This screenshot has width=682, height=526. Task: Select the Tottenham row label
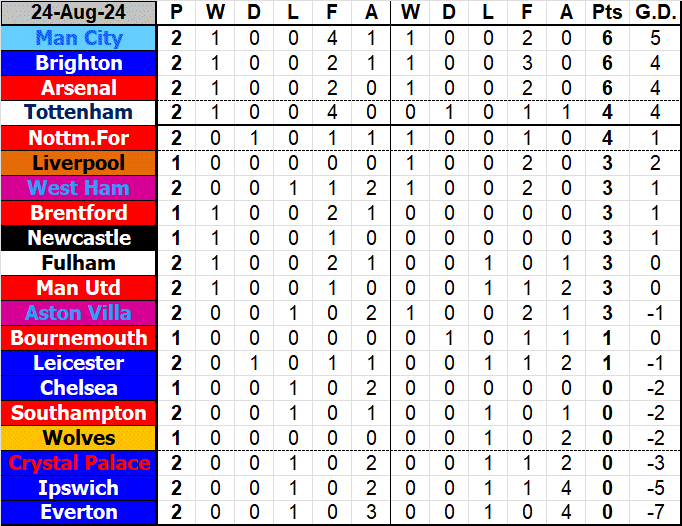tap(79, 113)
